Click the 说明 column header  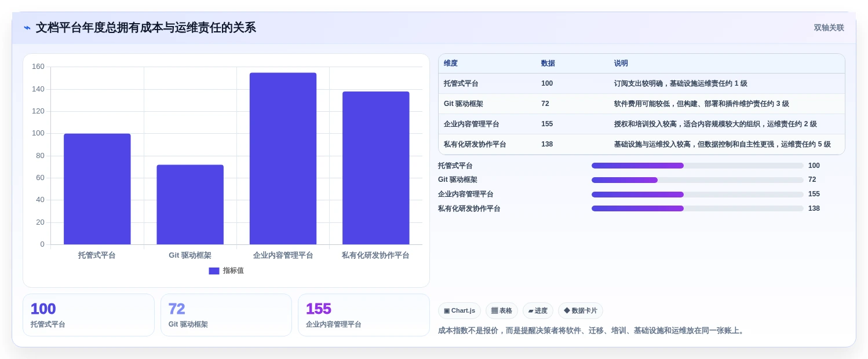point(621,63)
